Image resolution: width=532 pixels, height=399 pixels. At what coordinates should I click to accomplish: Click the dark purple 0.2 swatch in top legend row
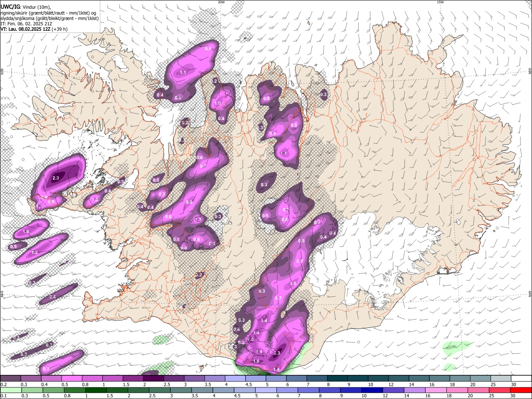(10, 378)
